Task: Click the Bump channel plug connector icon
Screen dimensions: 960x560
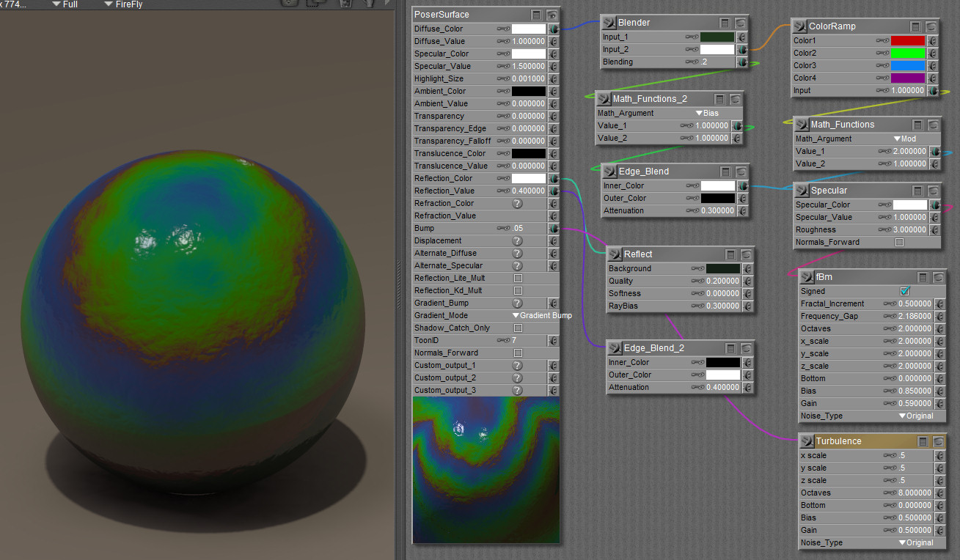Action: (554, 229)
